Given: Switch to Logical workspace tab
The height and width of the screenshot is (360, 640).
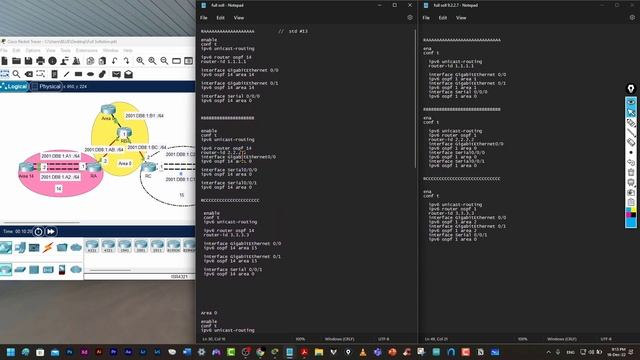Looking at the screenshot, I should [x=14, y=87].
